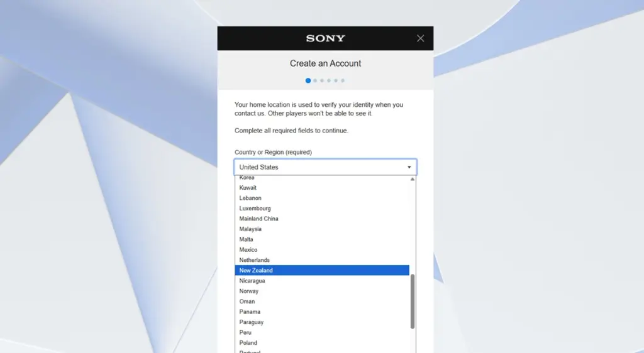Close the Sony account dialog

coord(420,38)
